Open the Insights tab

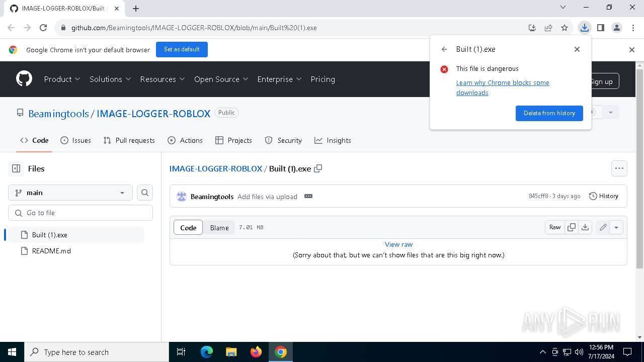coord(333,140)
